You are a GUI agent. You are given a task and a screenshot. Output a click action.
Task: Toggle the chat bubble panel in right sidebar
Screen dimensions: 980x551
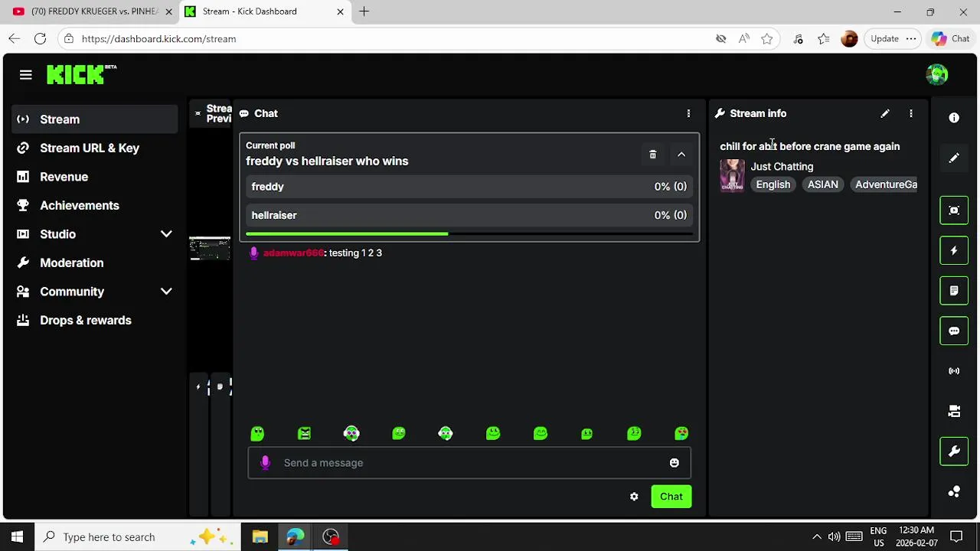(954, 331)
